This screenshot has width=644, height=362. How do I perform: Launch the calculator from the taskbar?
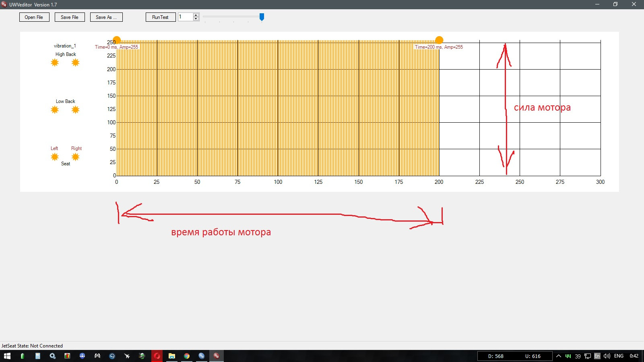click(37, 356)
